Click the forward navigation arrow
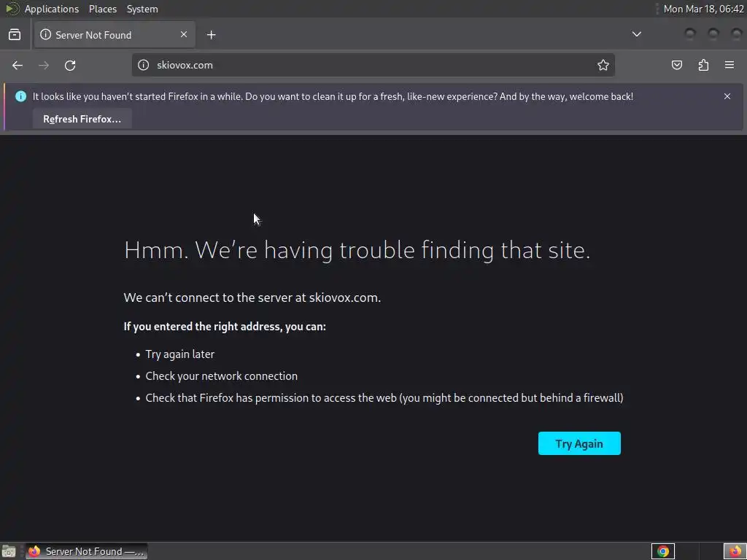This screenshot has height=560, width=747. click(44, 65)
